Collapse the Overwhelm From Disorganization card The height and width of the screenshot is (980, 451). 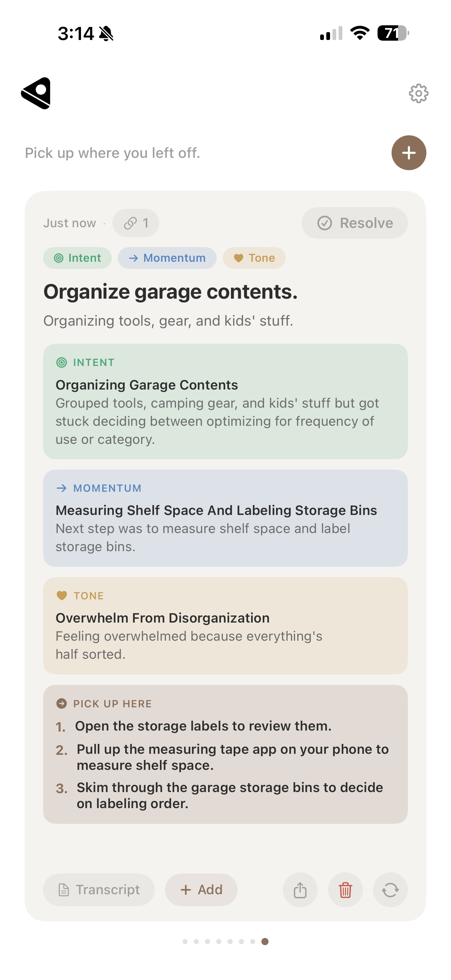[162, 617]
